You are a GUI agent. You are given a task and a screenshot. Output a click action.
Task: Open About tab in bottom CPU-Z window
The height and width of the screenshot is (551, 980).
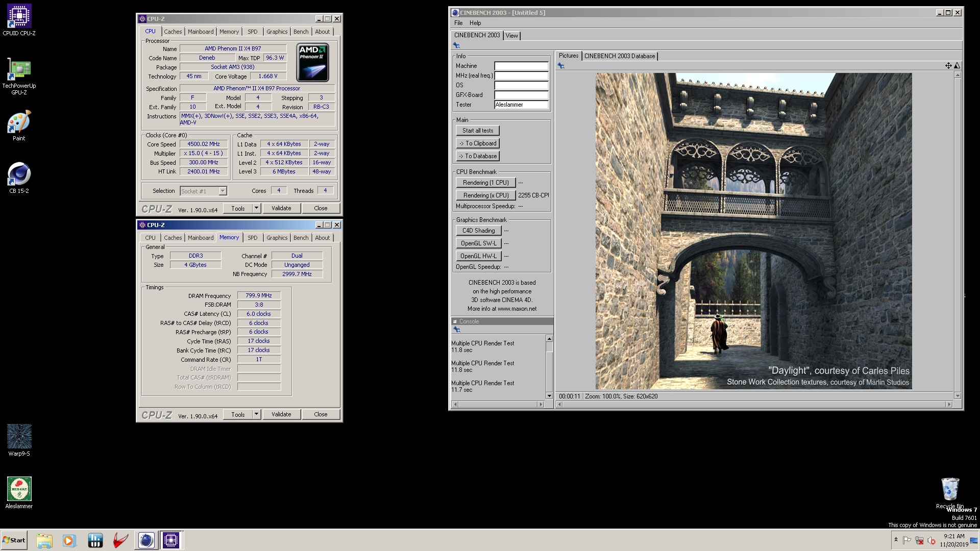pyautogui.click(x=322, y=238)
